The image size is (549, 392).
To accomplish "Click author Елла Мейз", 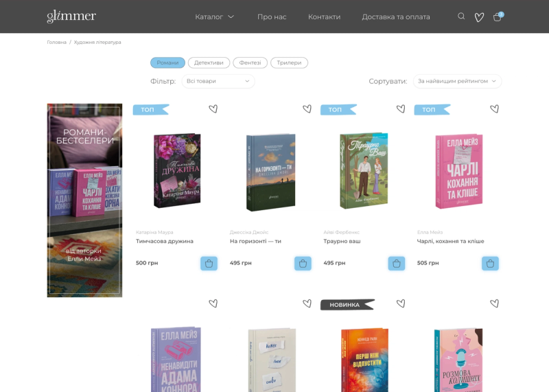I will pos(430,232).
